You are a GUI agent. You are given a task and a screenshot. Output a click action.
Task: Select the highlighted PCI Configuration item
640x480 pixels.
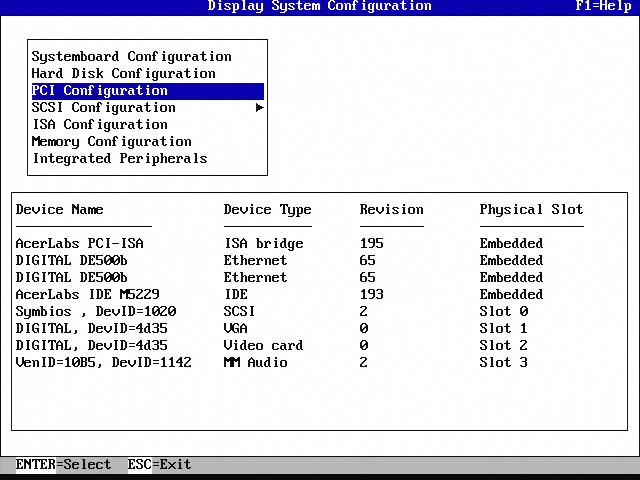(x=100, y=91)
